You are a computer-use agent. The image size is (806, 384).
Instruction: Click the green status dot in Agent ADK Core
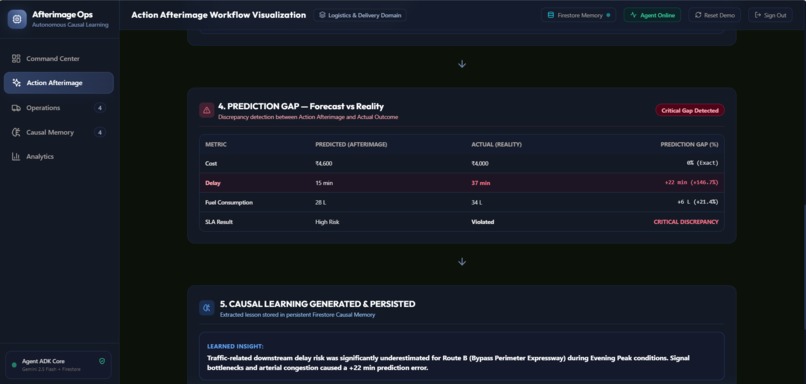tap(14, 365)
